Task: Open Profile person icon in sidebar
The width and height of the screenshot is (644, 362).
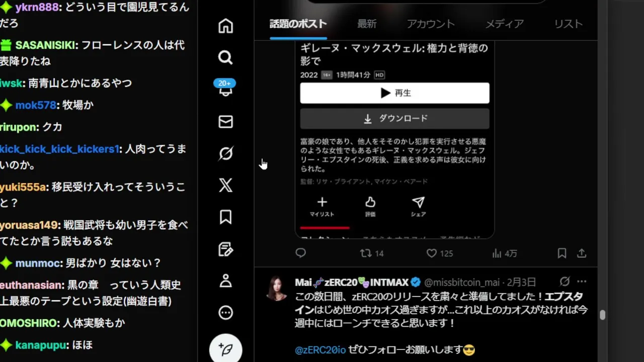Action: (225, 281)
